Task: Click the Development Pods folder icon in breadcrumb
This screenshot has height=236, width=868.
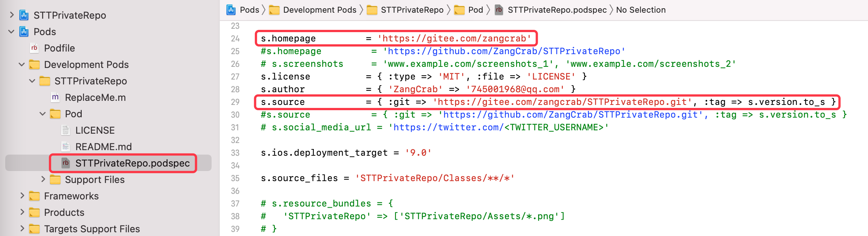Action: pyautogui.click(x=274, y=10)
